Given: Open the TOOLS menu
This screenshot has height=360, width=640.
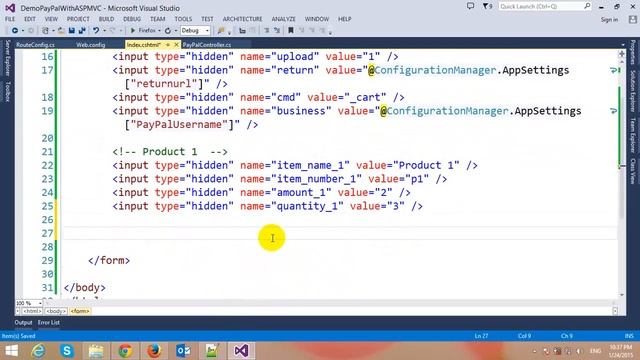Looking at the screenshot, I should (183, 19).
